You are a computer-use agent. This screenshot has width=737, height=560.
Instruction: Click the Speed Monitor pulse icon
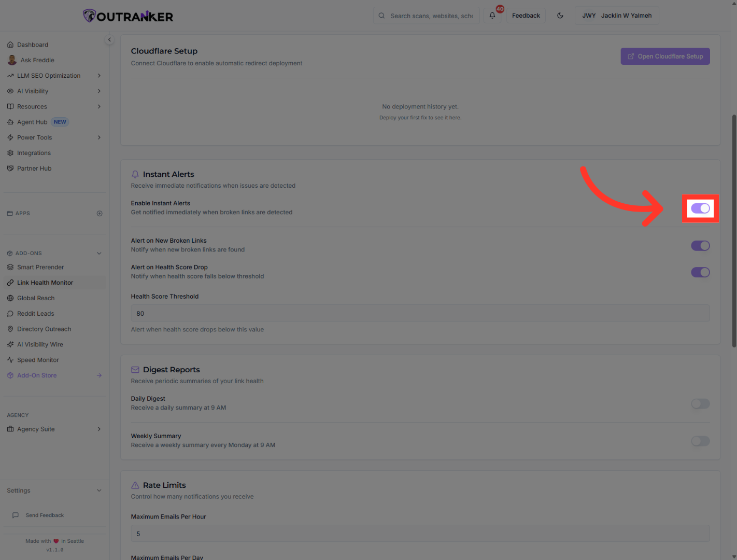coord(10,360)
